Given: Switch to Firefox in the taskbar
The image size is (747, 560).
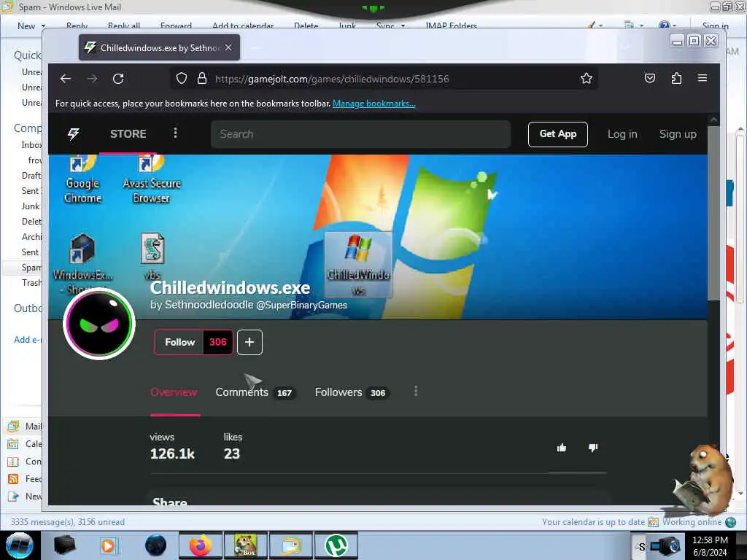Looking at the screenshot, I should pos(201,545).
